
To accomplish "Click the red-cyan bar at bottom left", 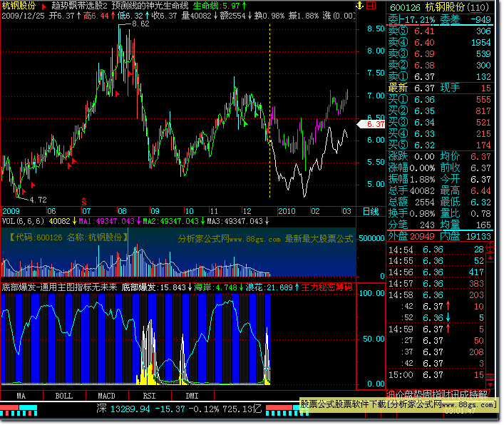I will [18, 409].
